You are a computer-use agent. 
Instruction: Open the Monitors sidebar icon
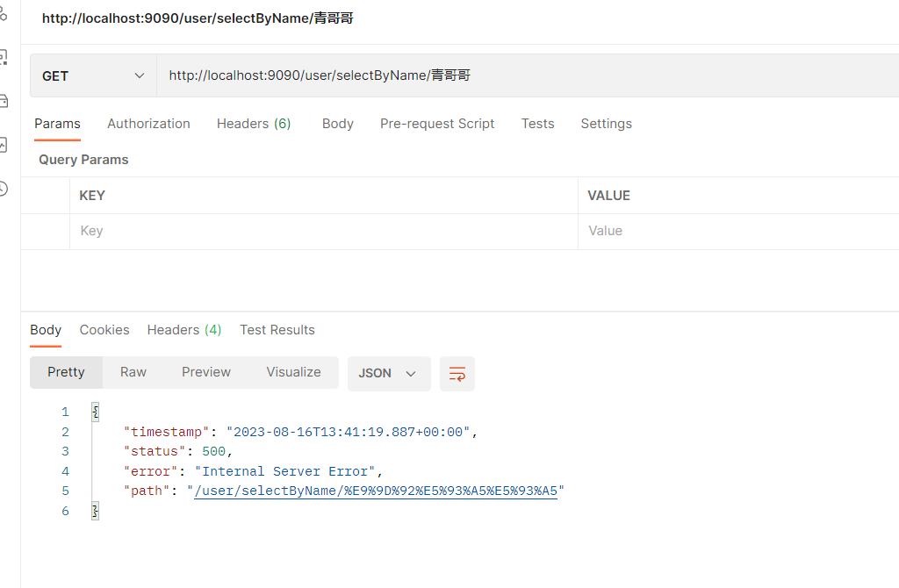[3, 145]
